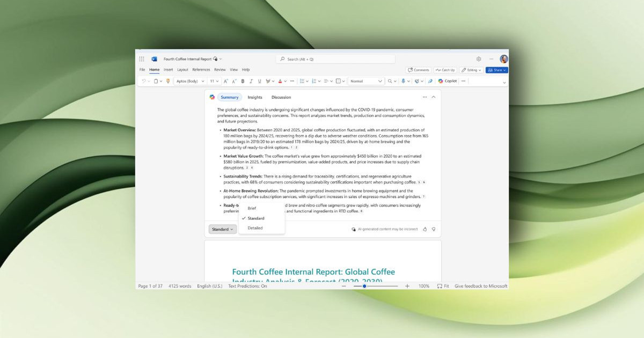This screenshot has width=644, height=338.
Task: Open the app launcher grid
Action: [142, 59]
